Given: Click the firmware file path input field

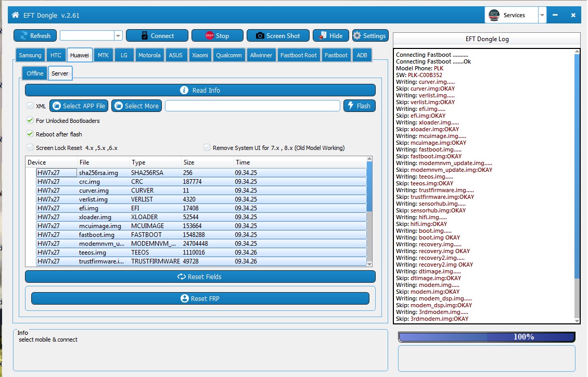Looking at the screenshot, I should coord(252,106).
